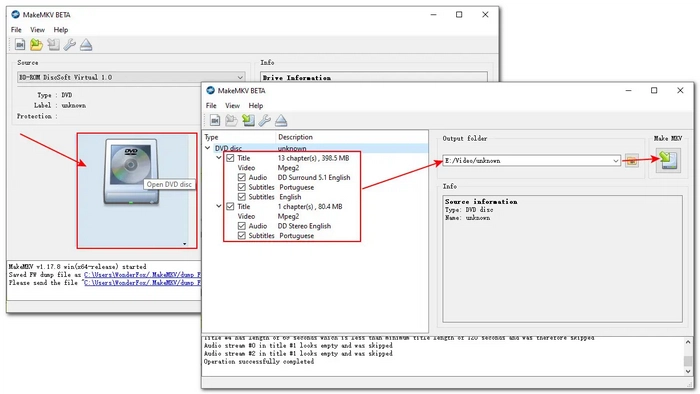Click Backup disc icon in back window toolbar
The image size is (700, 394).
tap(54, 45)
